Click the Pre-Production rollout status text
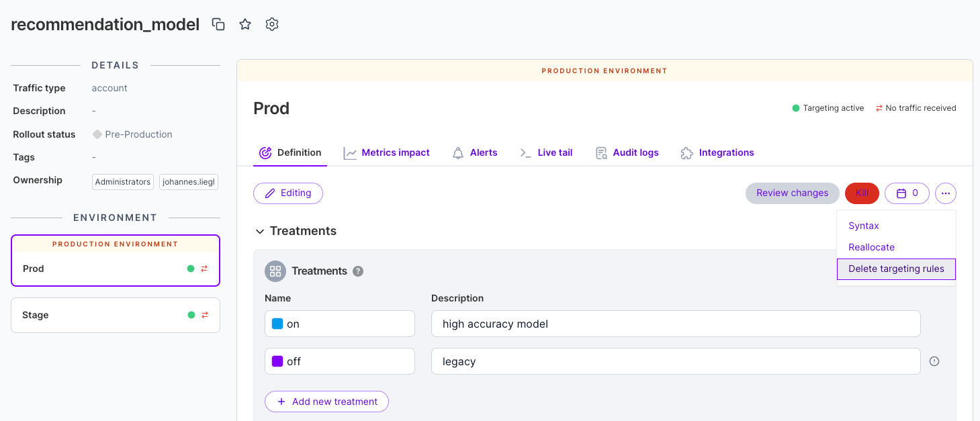The width and height of the screenshot is (980, 421). [x=139, y=134]
